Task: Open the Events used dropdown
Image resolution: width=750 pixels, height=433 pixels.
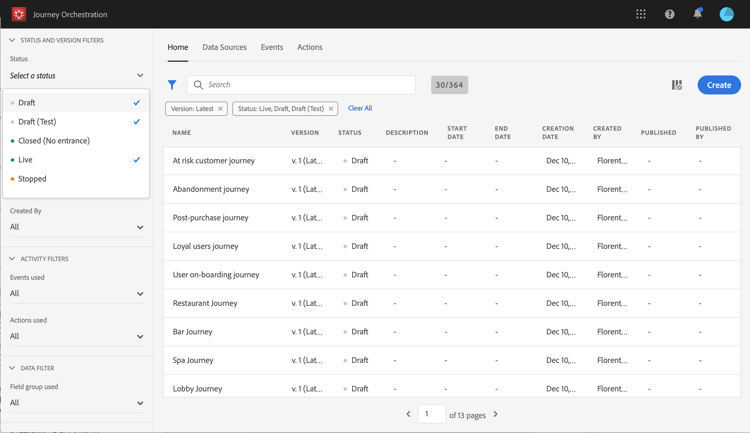Action: click(x=76, y=294)
